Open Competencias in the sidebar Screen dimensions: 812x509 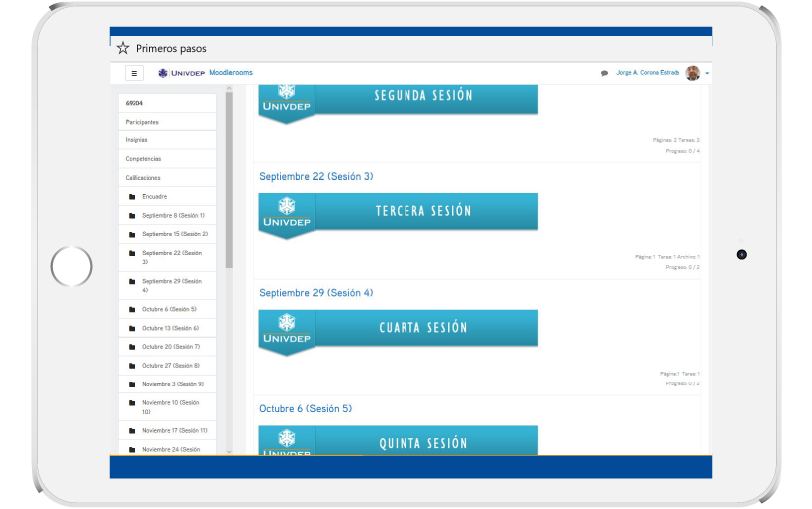[167, 159]
